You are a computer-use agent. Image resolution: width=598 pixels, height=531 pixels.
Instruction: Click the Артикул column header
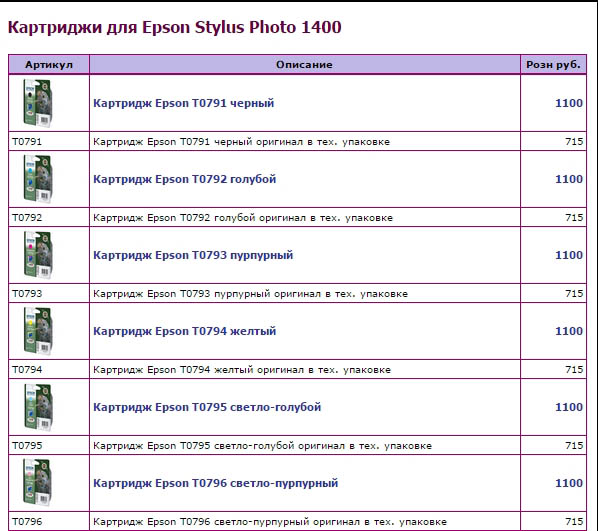pyautogui.click(x=49, y=64)
